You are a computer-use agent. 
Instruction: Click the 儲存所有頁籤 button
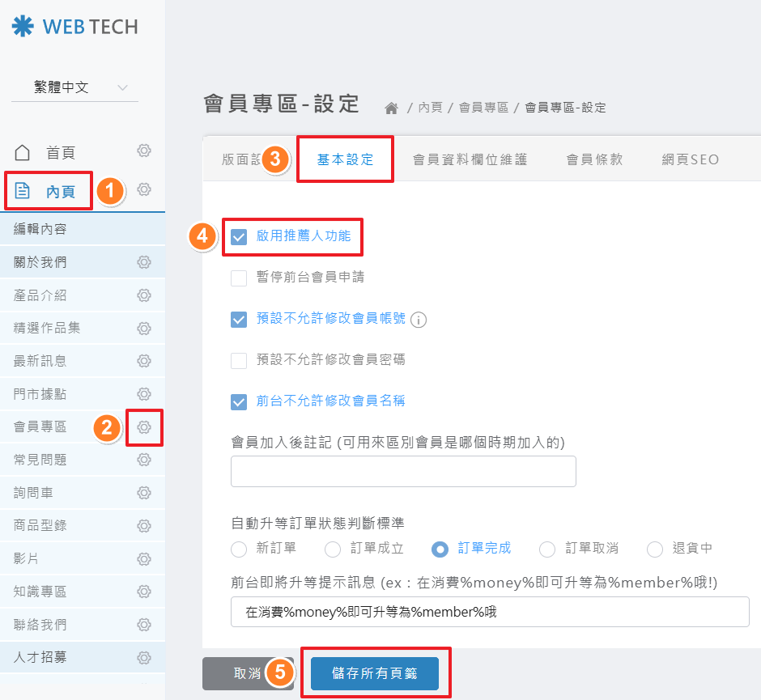(374, 672)
